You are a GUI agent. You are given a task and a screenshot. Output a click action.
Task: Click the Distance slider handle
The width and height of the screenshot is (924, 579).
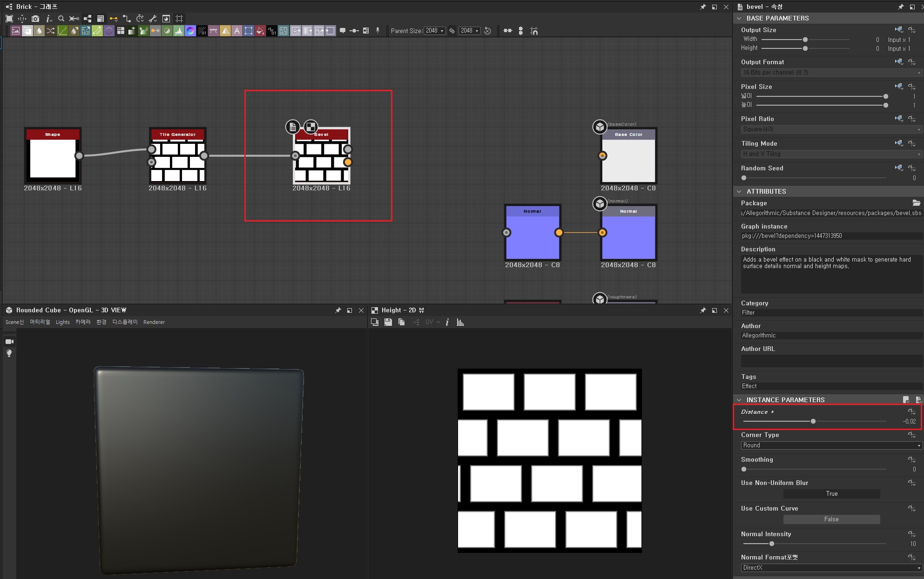[x=813, y=421]
